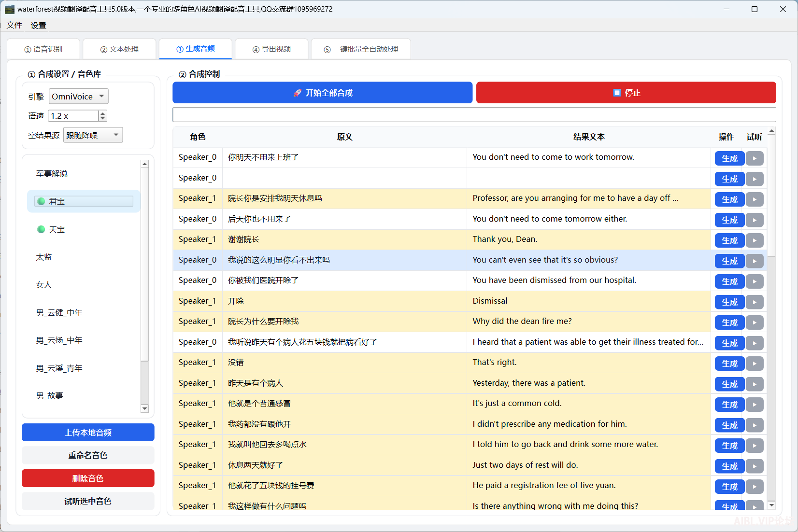The width and height of the screenshot is (798, 532).
Task: Play preview for 'Why did the dean fire me?'
Action: [754, 322]
